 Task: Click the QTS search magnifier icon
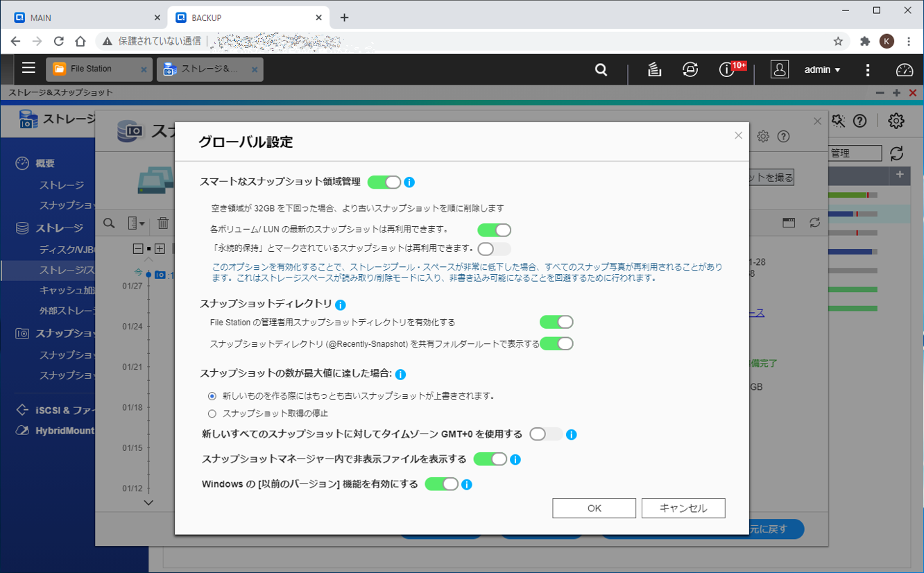(x=601, y=69)
